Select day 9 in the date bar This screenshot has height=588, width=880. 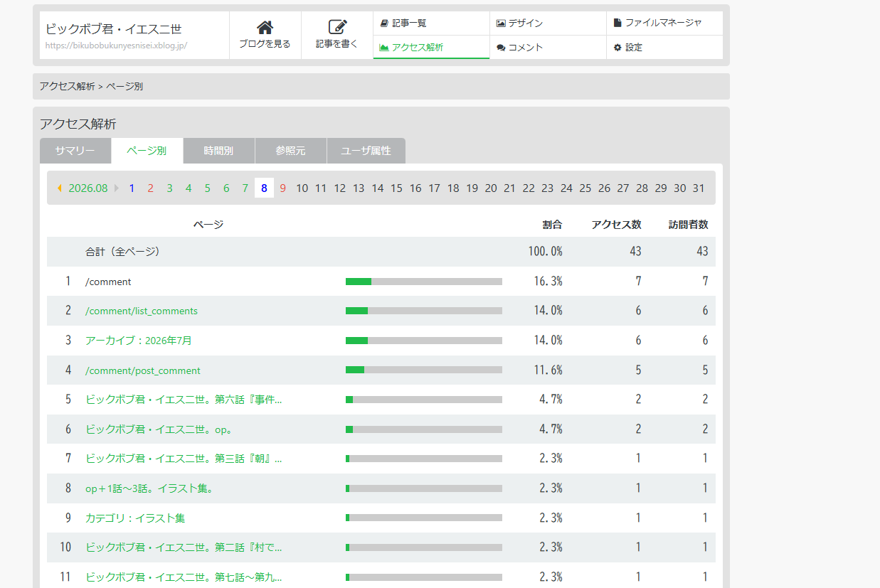point(283,188)
